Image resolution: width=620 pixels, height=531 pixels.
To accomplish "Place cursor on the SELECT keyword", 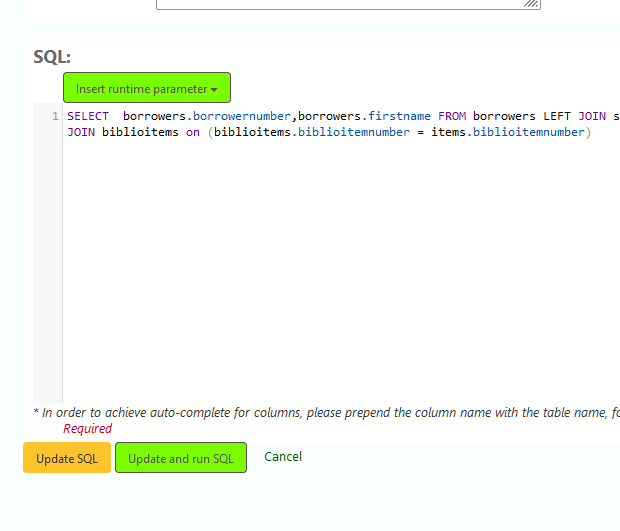I will point(88,117).
